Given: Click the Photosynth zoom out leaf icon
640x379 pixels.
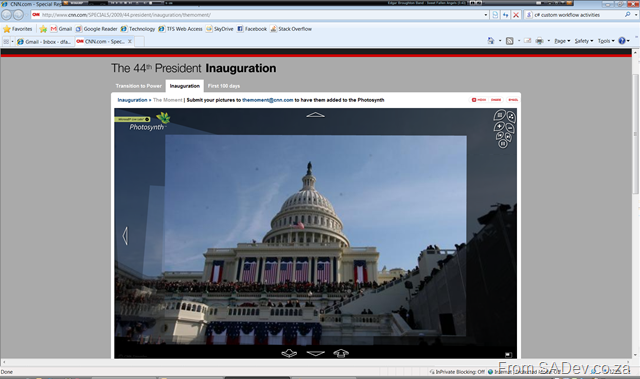Looking at the screenshot, I should [x=510, y=128].
